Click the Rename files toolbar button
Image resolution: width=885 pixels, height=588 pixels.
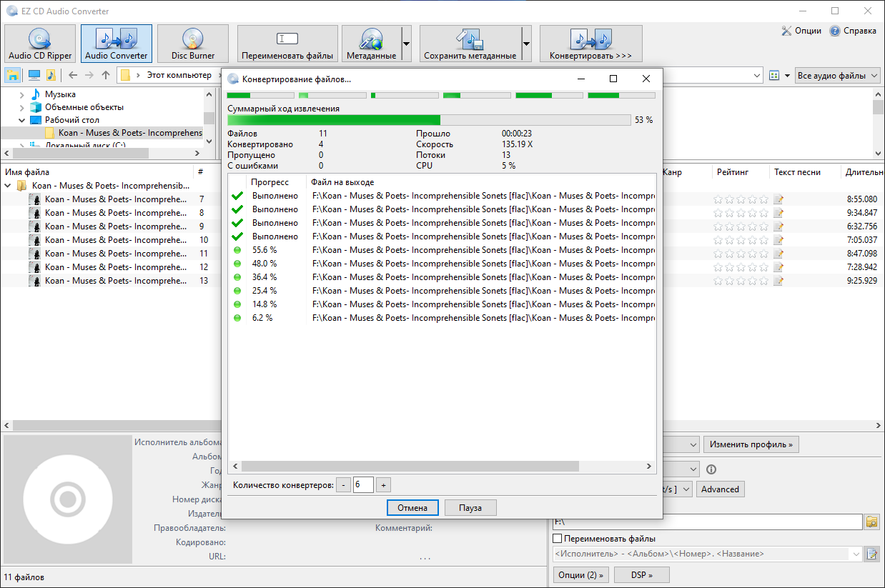(x=287, y=44)
